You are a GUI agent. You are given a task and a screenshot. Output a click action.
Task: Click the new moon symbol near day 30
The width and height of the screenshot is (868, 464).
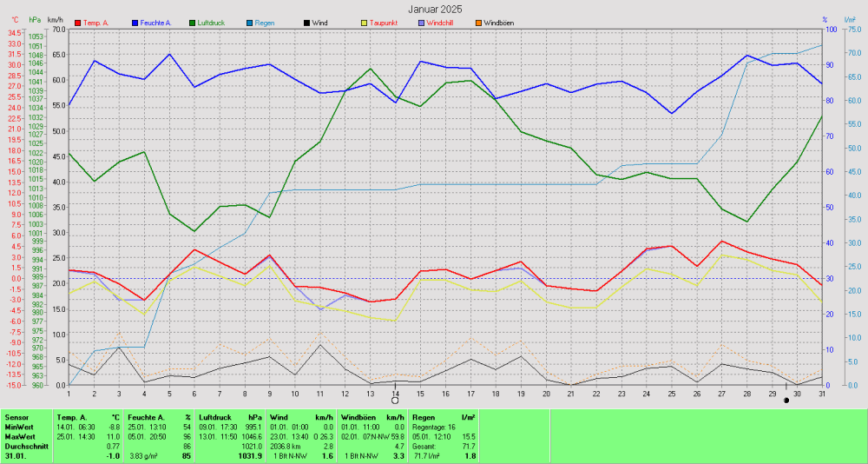coord(786,400)
